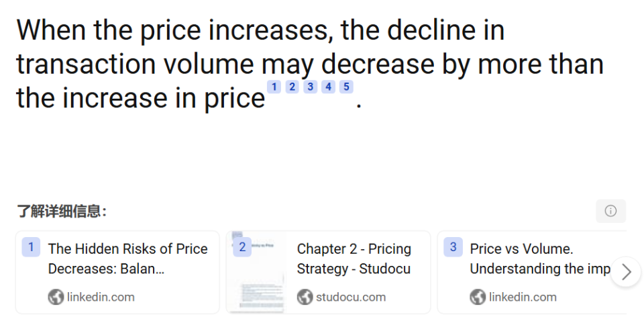The image size is (644, 321).
Task: Click the info icon next to sources
Action: pyautogui.click(x=610, y=211)
